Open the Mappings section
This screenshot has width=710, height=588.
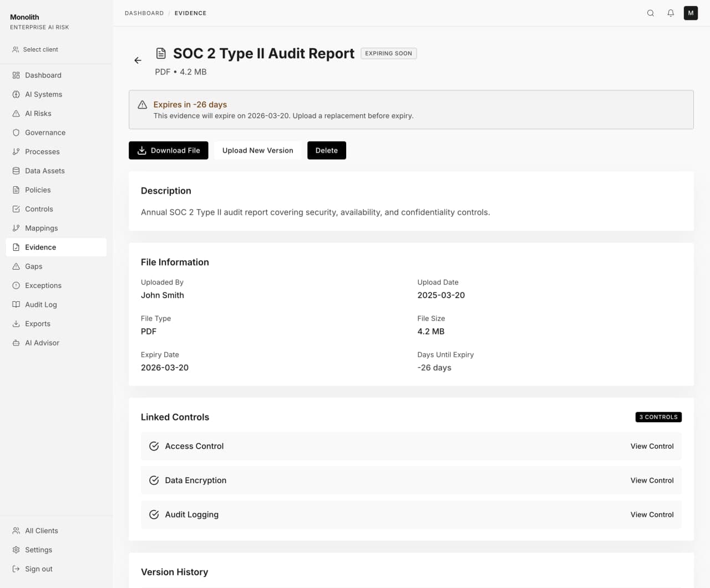tap(41, 228)
